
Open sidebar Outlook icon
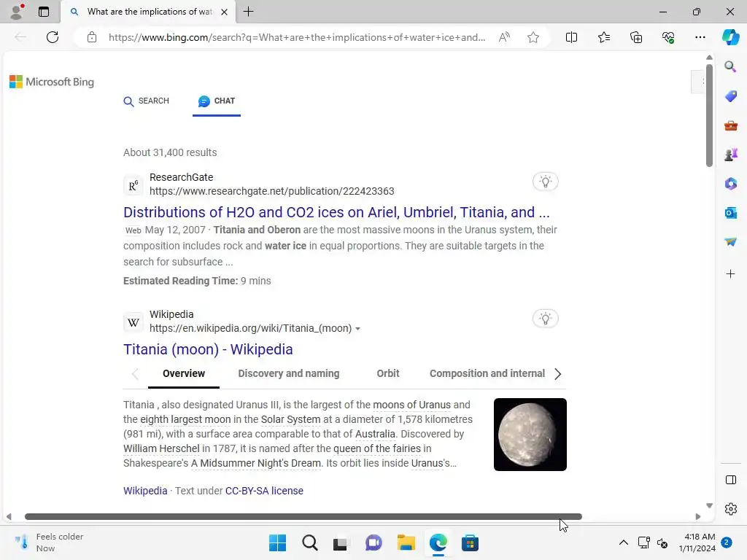coord(730,213)
